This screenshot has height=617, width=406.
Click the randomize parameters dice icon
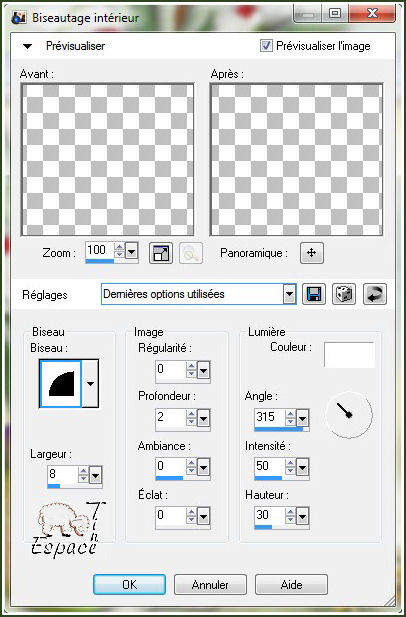tap(344, 294)
